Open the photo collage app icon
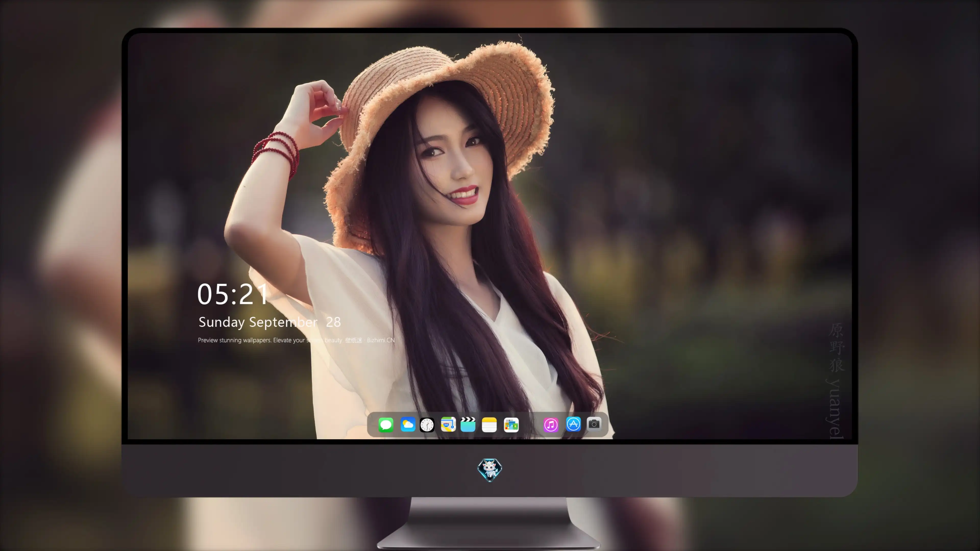The height and width of the screenshot is (551, 980). point(511,425)
